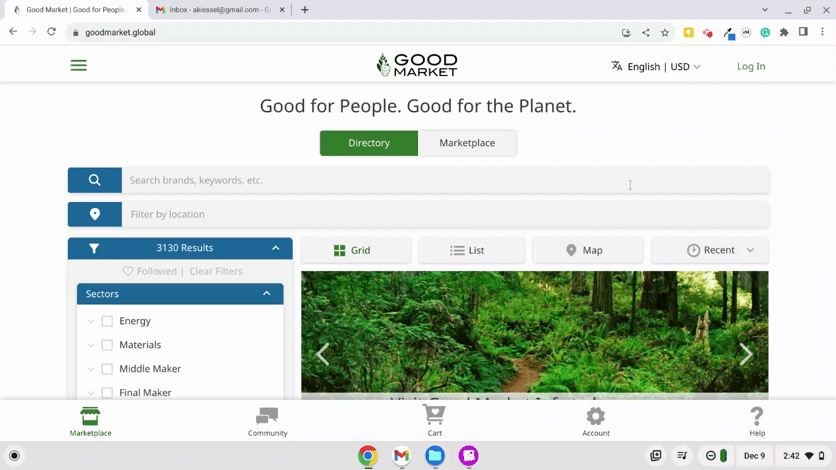Screen dimensions: 836x470
Task: Click the search brands input field
Action: coord(445,180)
